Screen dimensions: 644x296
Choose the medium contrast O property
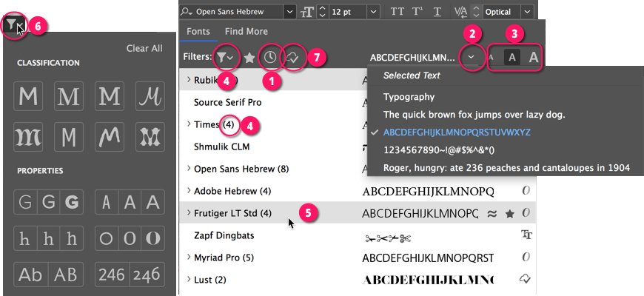pyautogui.click(x=130, y=238)
